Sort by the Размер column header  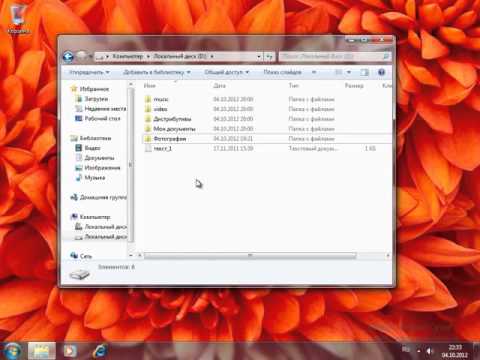(354, 86)
